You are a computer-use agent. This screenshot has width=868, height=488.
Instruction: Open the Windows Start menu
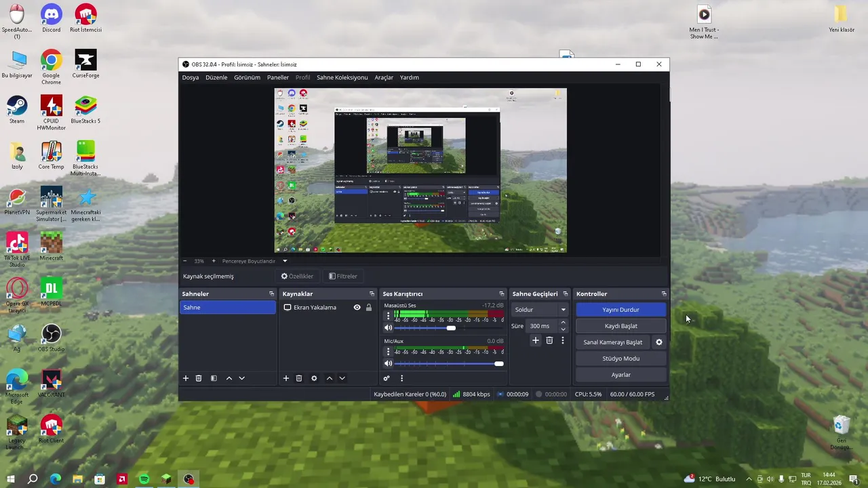[10, 479]
